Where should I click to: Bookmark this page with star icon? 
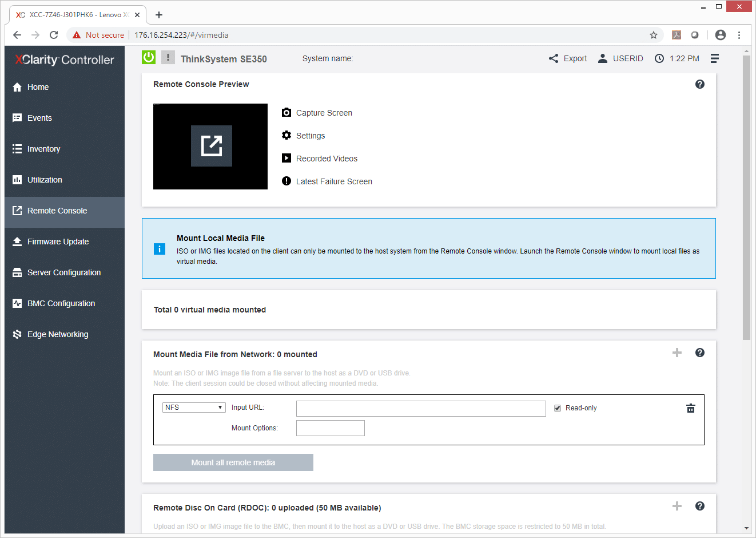pos(654,35)
